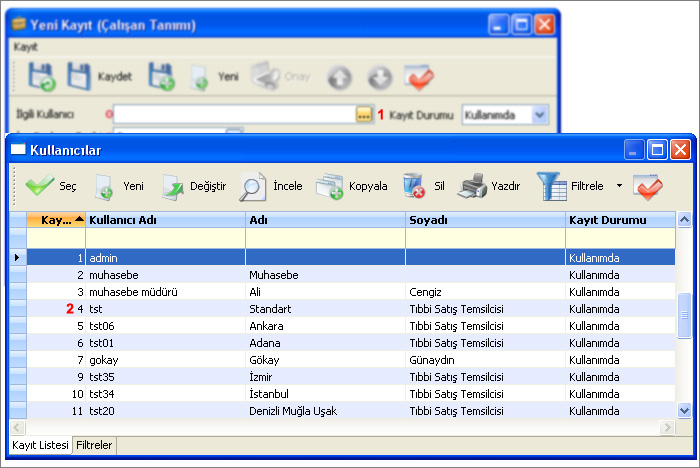Click the İlgili Kullanıcı input field
Viewport: 700px width, 468px height.
[x=235, y=115]
